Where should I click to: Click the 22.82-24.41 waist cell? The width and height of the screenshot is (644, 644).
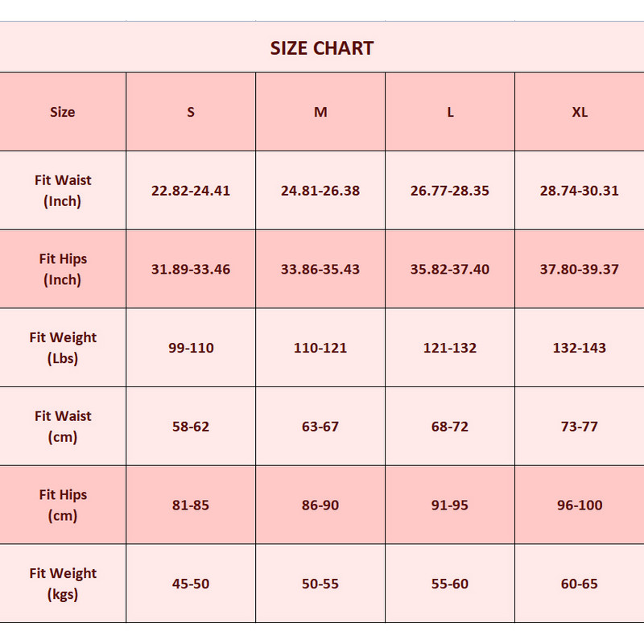[x=191, y=191]
